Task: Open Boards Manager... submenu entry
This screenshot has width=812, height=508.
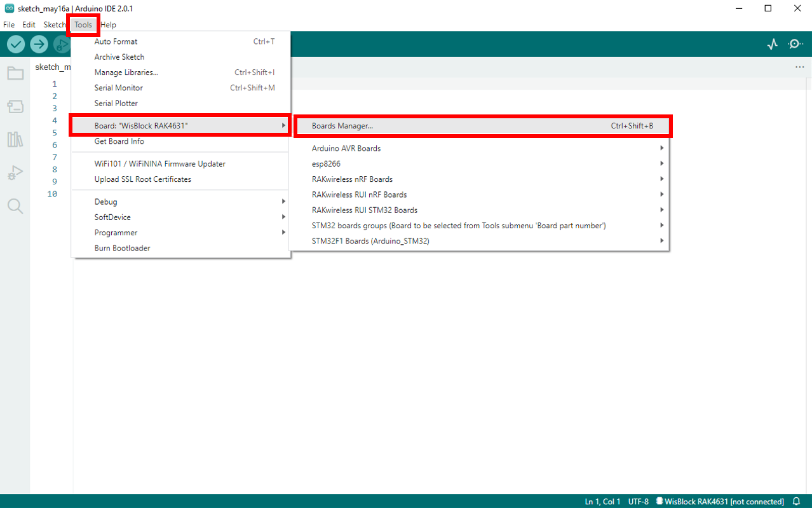Action: 483,126
